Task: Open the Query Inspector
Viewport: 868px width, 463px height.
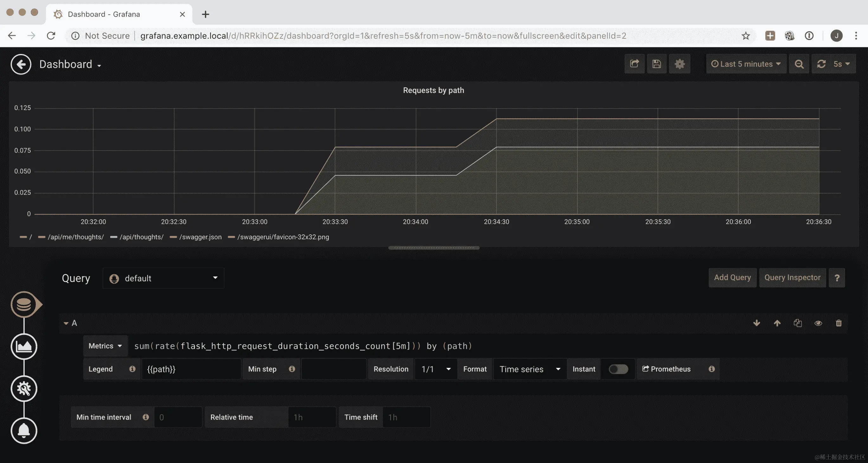Action: click(x=792, y=277)
